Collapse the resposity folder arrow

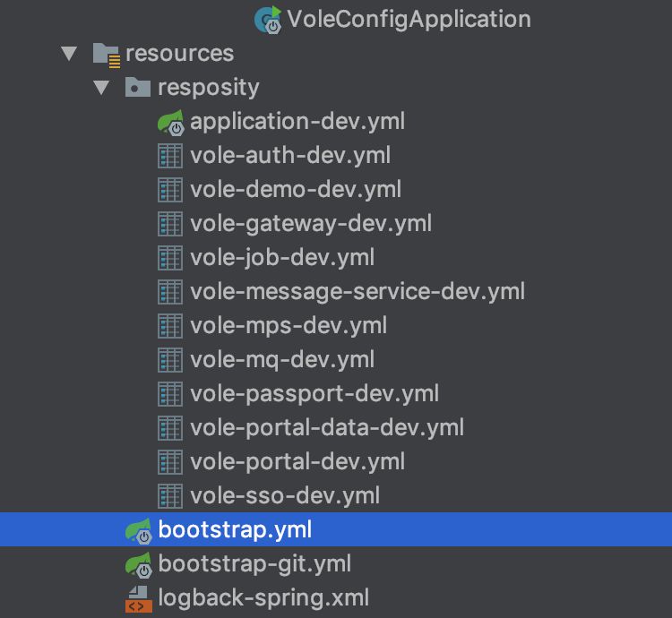(101, 88)
